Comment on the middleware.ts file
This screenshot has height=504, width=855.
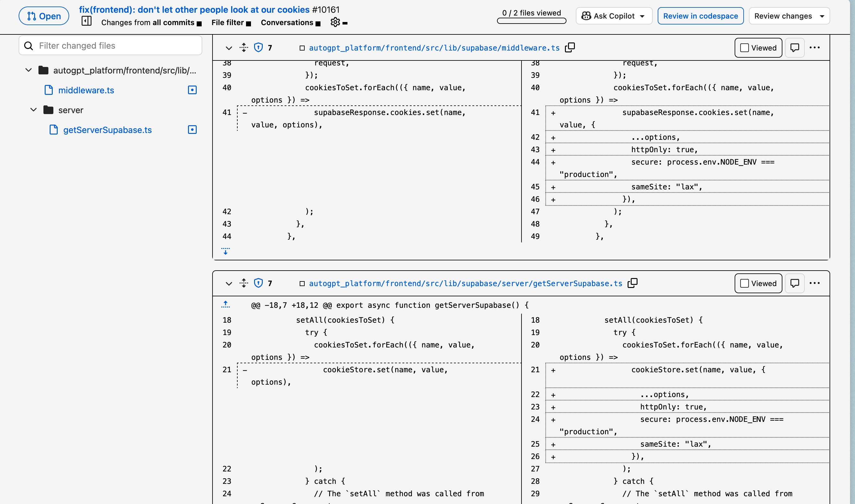795,47
